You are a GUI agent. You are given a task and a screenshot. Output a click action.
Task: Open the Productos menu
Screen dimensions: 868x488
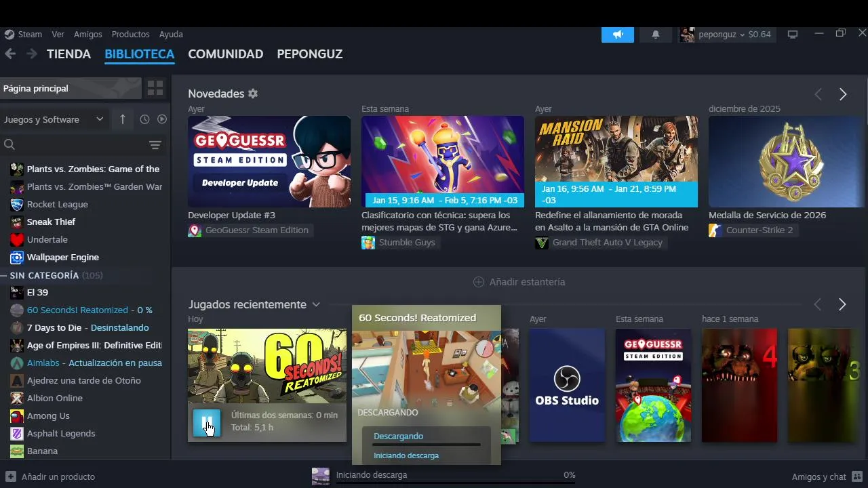pos(130,34)
